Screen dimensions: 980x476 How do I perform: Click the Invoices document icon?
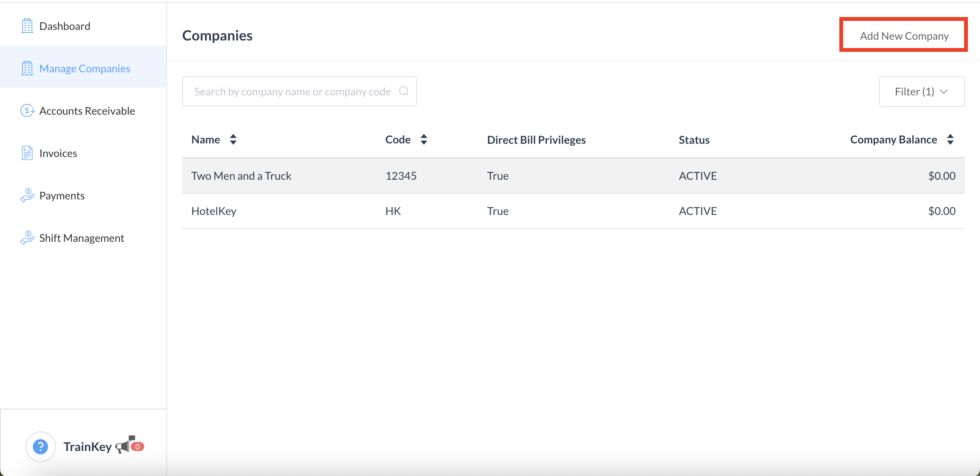point(26,153)
